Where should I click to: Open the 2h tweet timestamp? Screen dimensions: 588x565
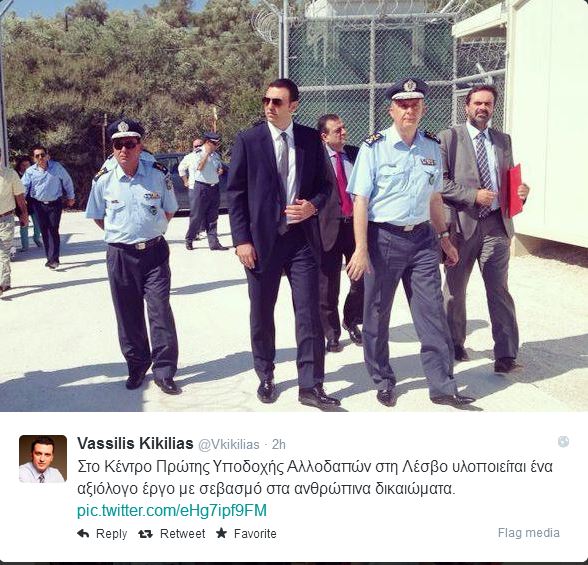click(x=279, y=445)
